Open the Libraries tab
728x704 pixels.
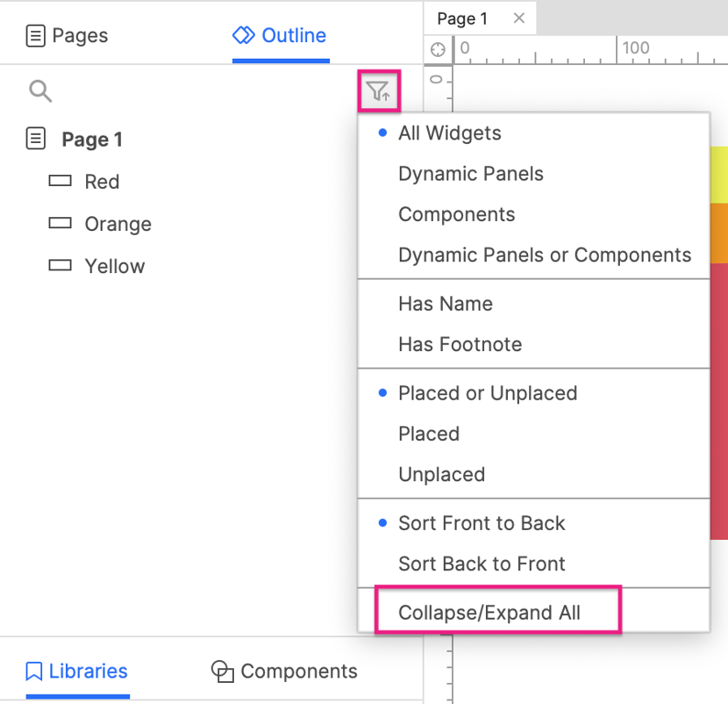click(x=77, y=671)
